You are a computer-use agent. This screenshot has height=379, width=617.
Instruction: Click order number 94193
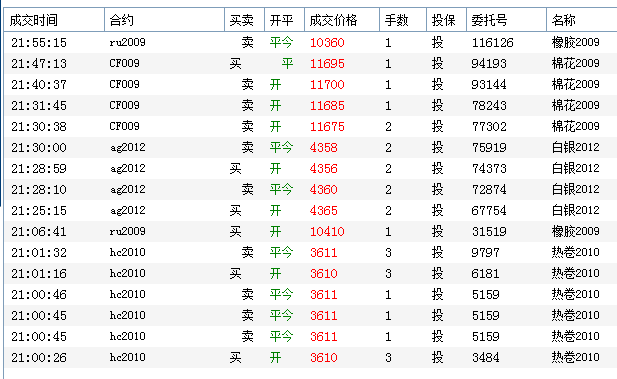click(x=489, y=63)
